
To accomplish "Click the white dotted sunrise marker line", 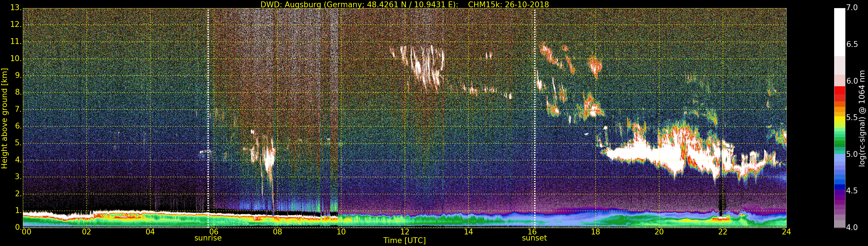I will (208, 118).
